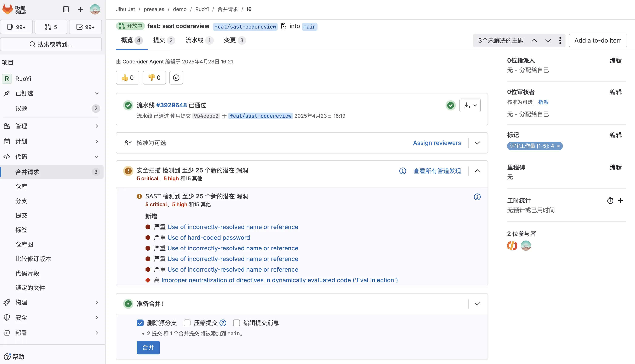
Task: Open security scan info icon
Action: [403, 171]
